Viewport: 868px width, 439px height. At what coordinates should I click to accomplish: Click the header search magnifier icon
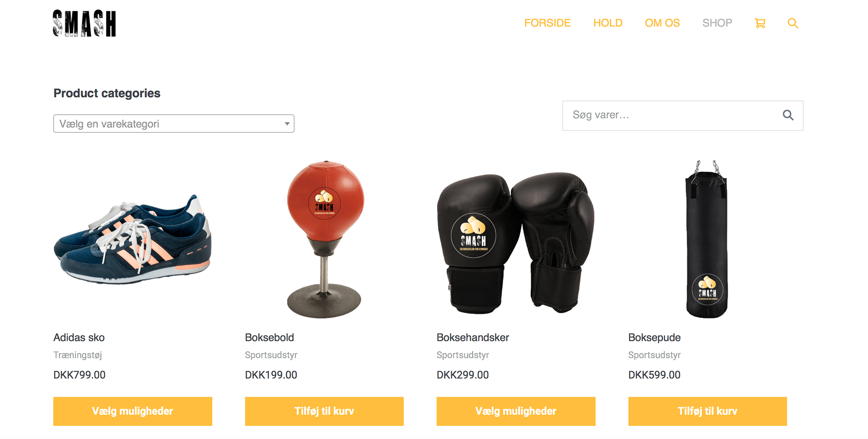pyautogui.click(x=793, y=23)
